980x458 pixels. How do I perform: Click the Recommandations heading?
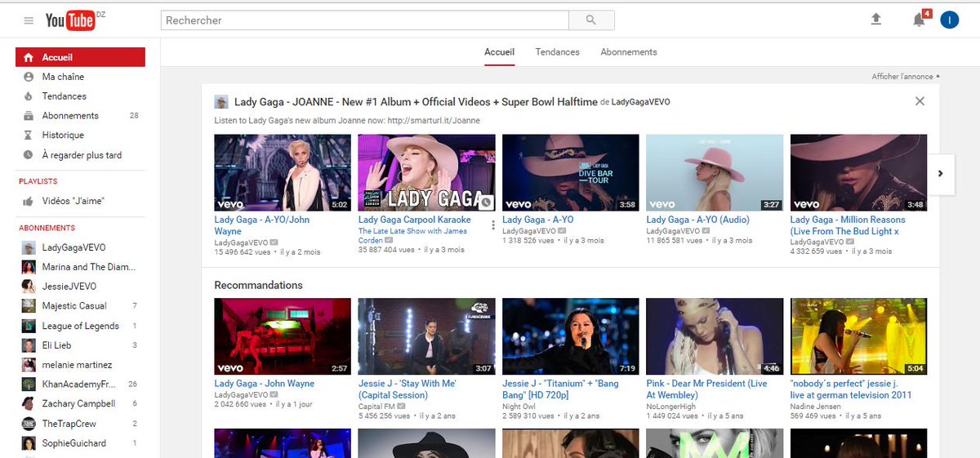pos(258,285)
